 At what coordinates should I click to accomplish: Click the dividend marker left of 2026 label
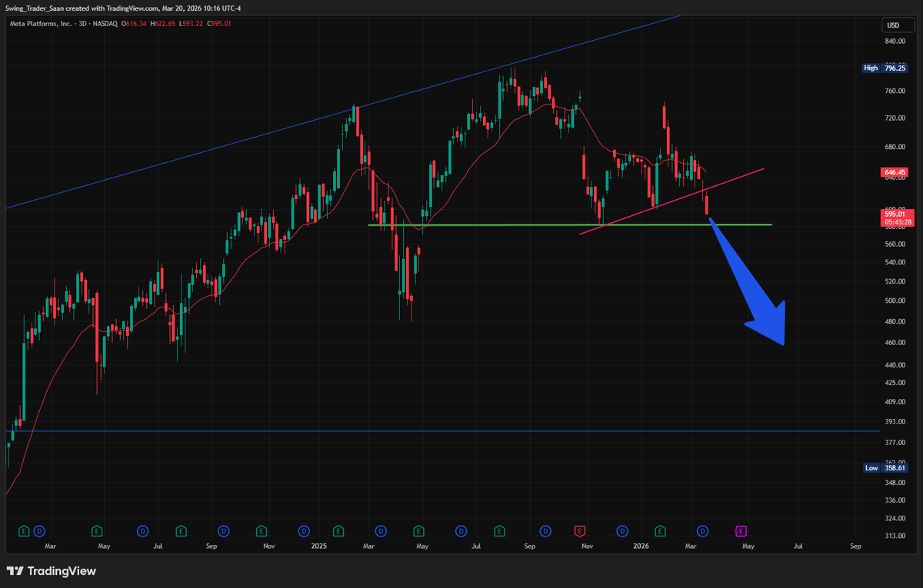pyautogui.click(x=622, y=530)
